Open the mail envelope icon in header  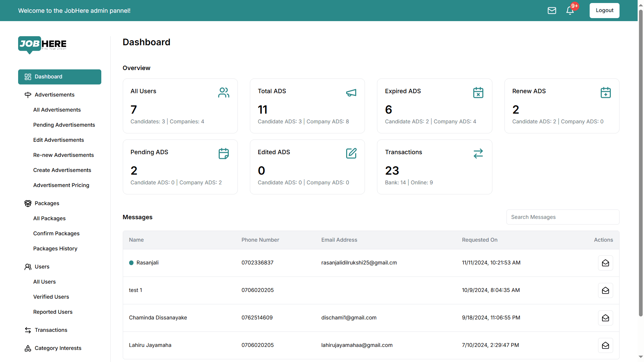[x=552, y=11]
